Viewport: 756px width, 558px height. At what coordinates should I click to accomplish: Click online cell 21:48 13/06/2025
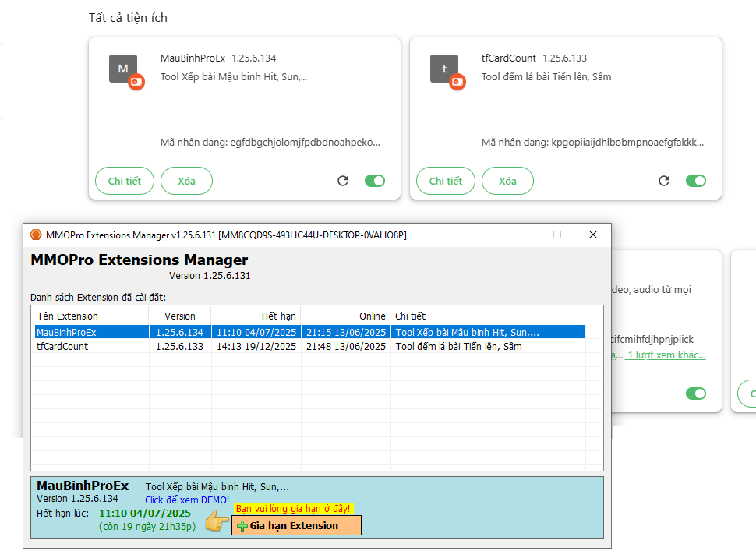point(346,346)
